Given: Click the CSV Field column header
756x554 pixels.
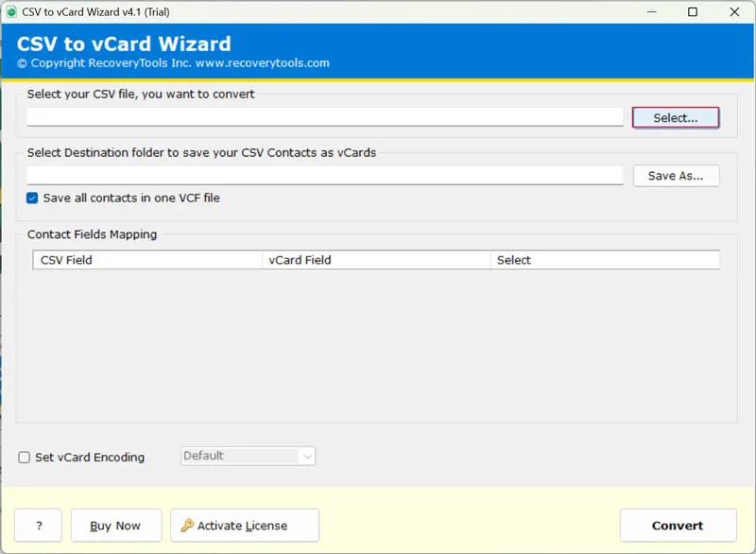Looking at the screenshot, I should pos(146,260).
